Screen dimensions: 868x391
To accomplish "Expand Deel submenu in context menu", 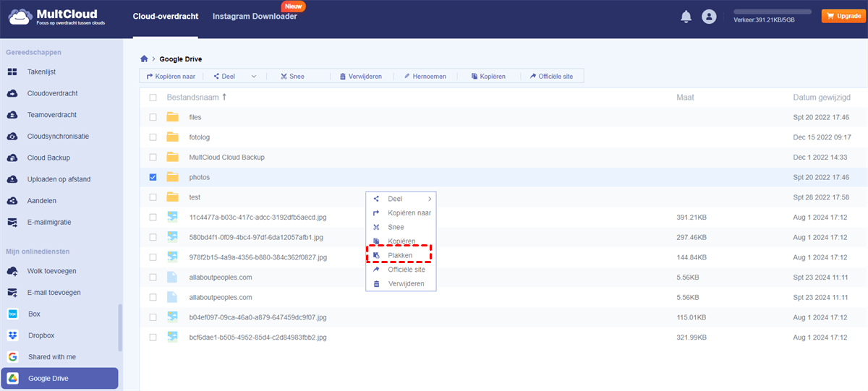I will [x=430, y=199].
